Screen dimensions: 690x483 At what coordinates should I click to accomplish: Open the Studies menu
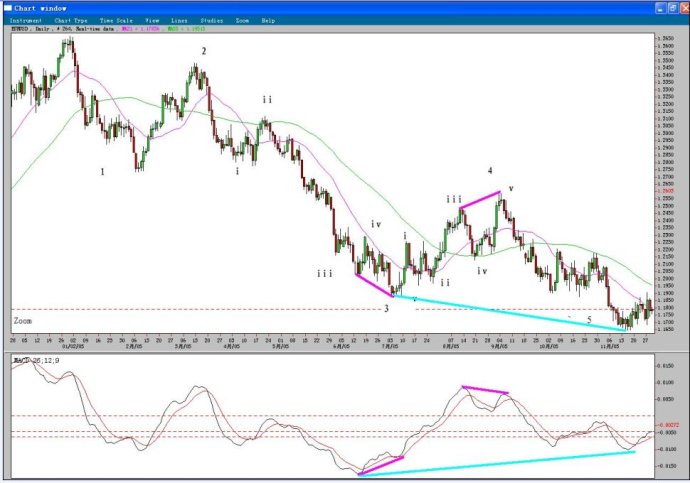[x=211, y=19]
